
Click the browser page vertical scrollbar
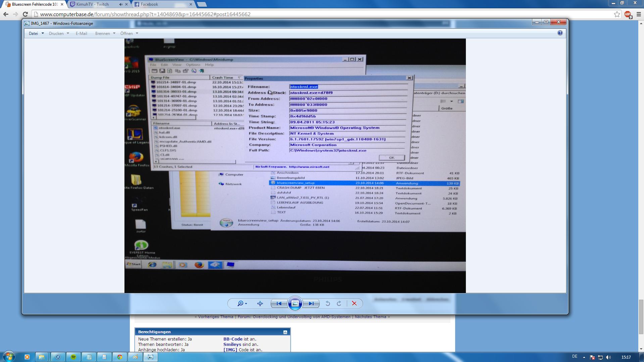(641, 316)
